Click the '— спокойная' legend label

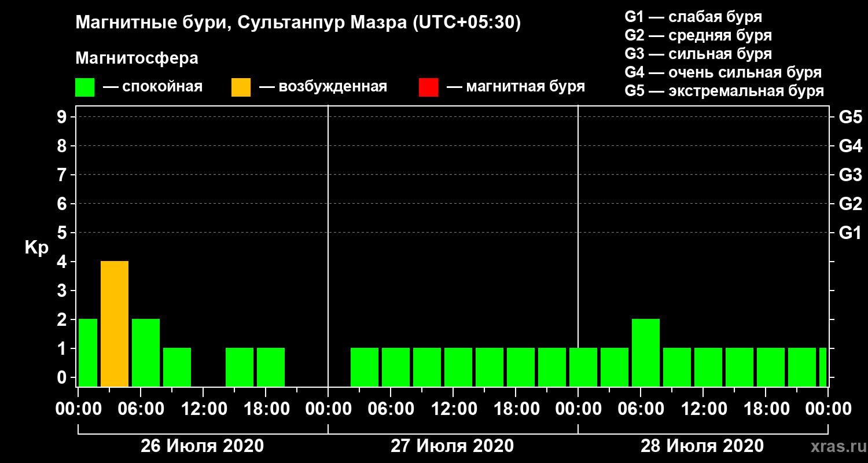coord(153,87)
